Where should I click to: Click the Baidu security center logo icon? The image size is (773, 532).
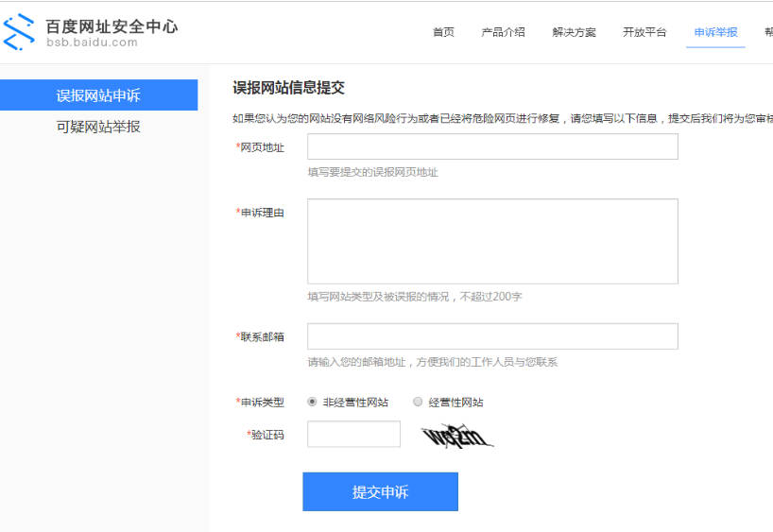click(x=19, y=32)
